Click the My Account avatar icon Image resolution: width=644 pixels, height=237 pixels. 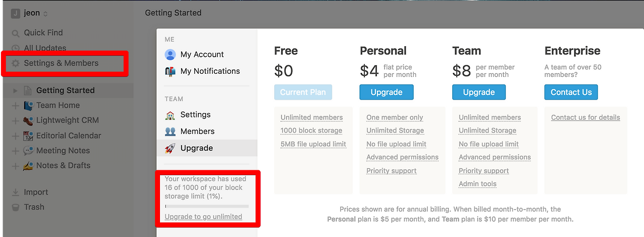[x=170, y=55]
